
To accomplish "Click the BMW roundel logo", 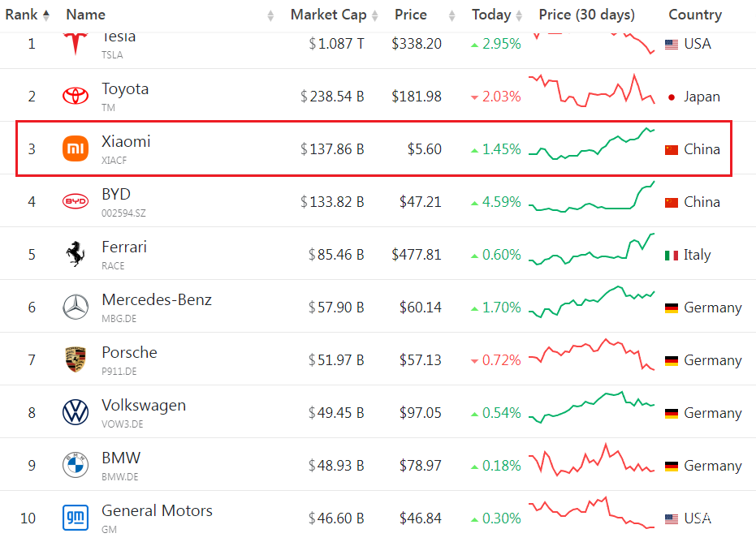I will pos(76,466).
